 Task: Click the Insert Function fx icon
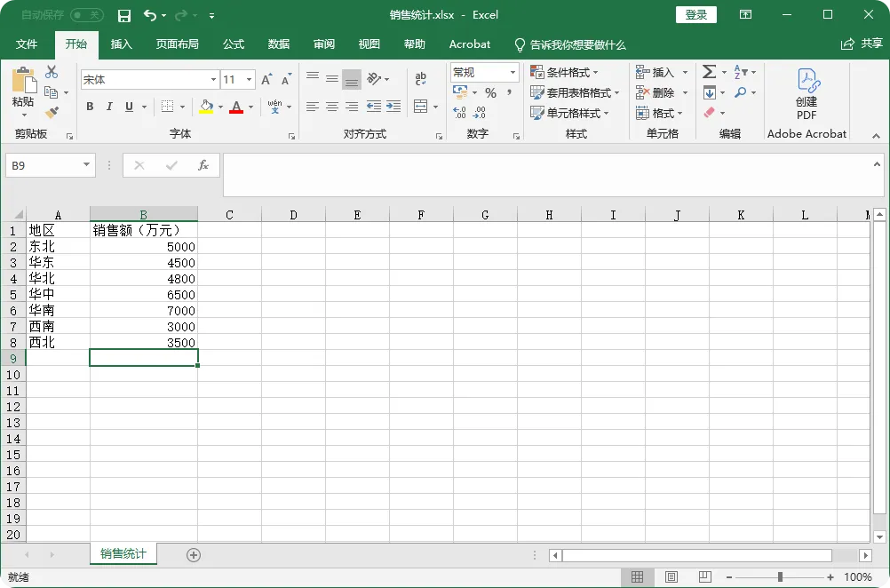tap(203, 165)
